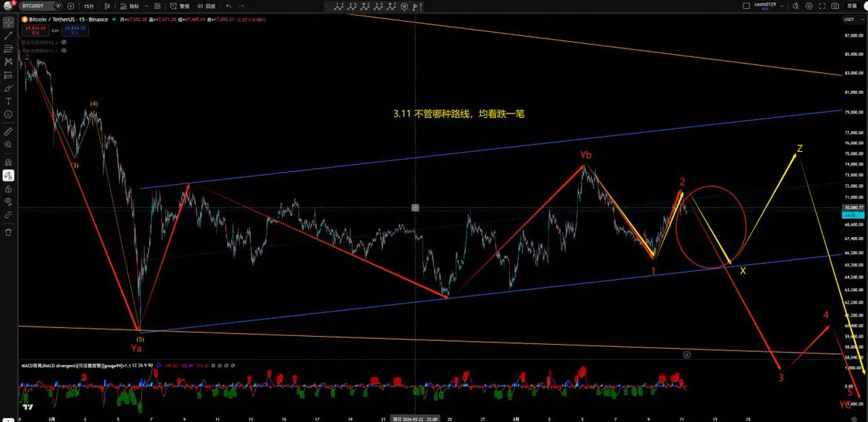Select the text annotation tool
The height and width of the screenshot is (422, 868).
(x=9, y=100)
